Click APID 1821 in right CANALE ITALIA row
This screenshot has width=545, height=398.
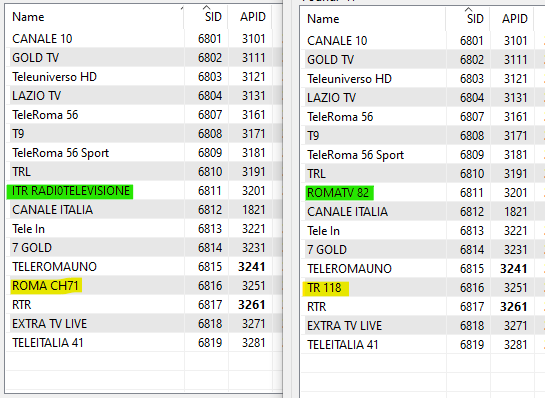click(516, 212)
